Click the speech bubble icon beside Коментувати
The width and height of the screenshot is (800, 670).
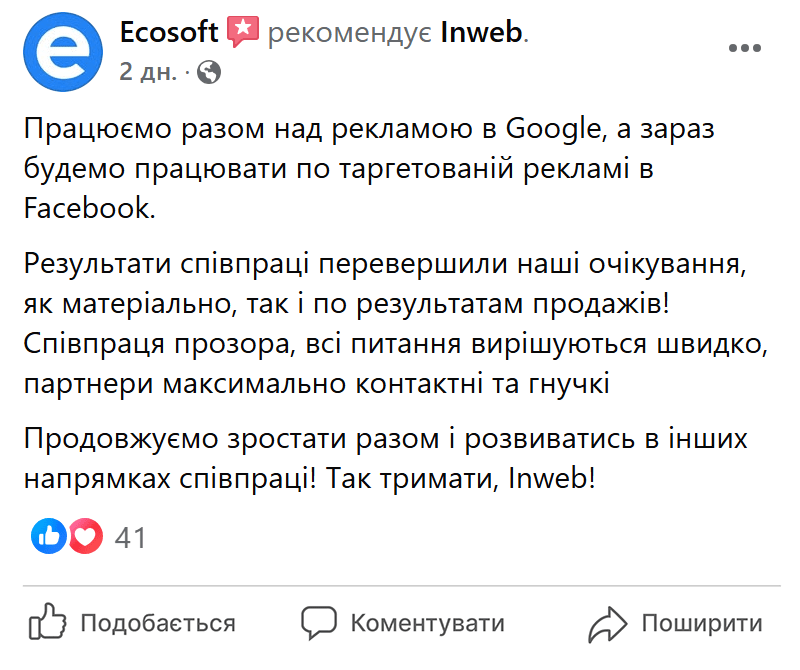tap(319, 622)
